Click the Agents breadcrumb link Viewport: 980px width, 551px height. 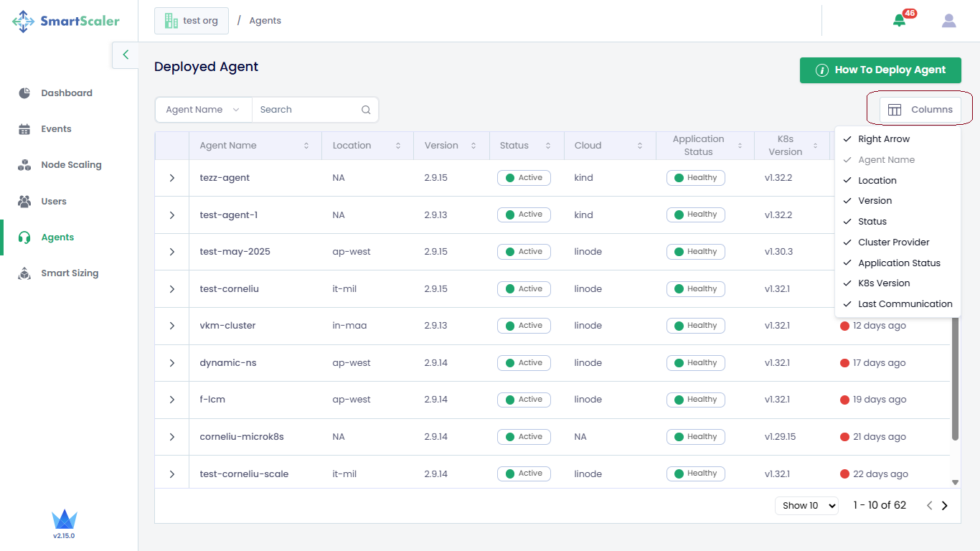tap(265, 21)
